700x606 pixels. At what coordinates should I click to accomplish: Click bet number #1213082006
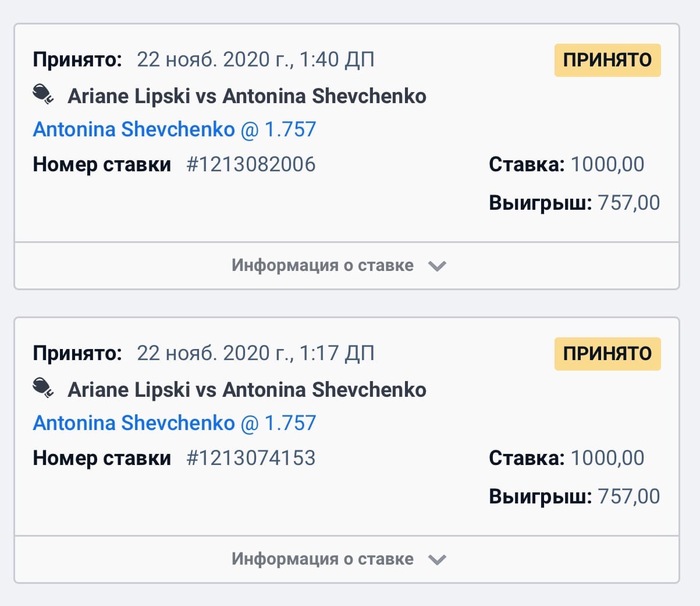pos(251,164)
